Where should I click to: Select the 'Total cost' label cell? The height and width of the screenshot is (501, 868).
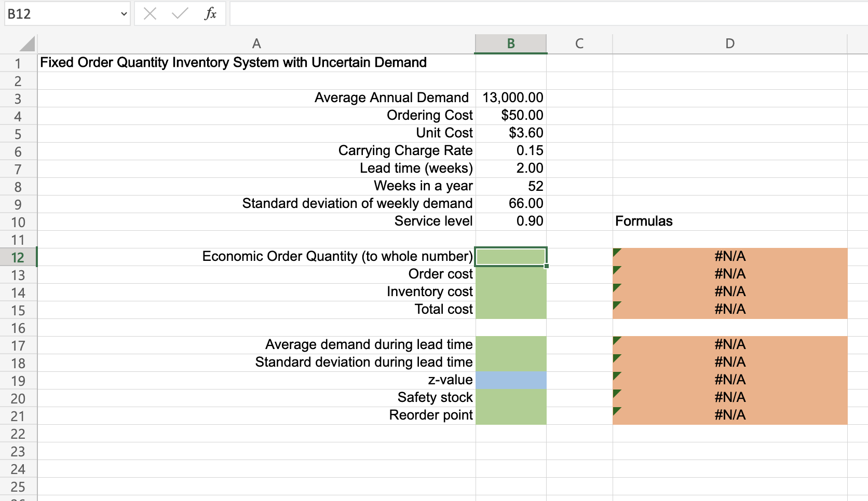click(x=256, y=310)
